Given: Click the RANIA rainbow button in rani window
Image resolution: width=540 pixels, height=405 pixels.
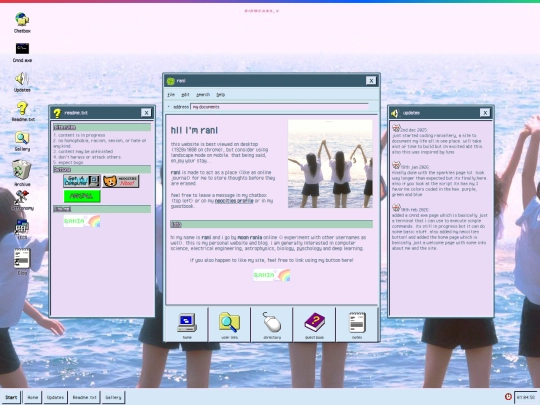Looking at the screenshot, I should click(272, 275).
